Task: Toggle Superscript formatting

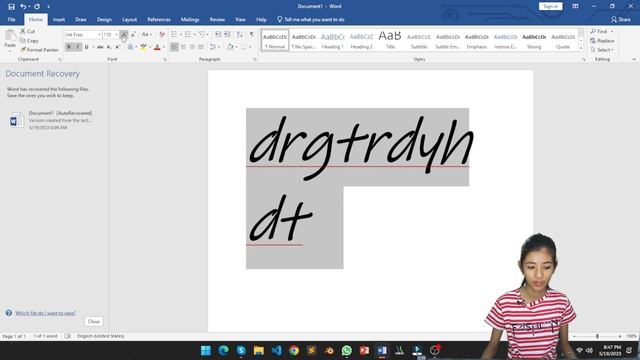Action: point(118,47)
